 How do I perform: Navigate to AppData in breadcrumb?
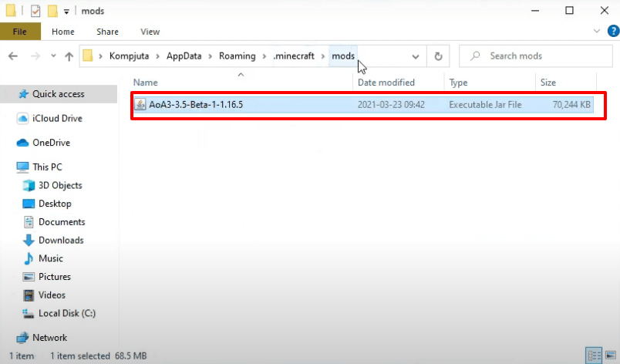coord(184,56)
